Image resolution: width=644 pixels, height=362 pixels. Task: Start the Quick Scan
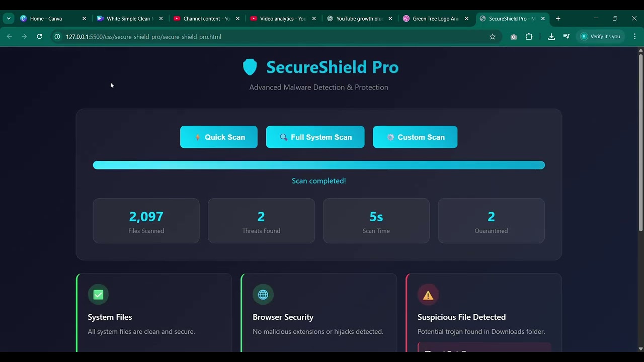pyautogui.click(x=219, y=137)
